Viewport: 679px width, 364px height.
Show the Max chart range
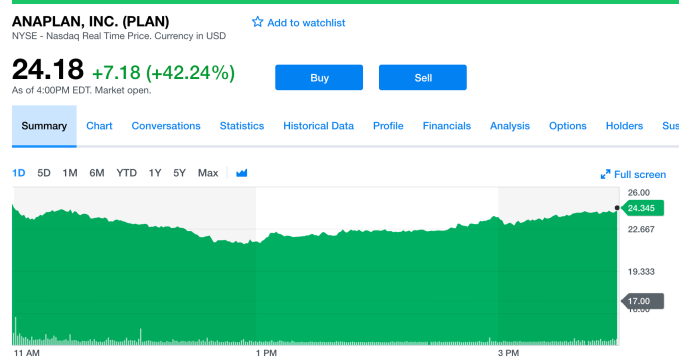point(208,173)
